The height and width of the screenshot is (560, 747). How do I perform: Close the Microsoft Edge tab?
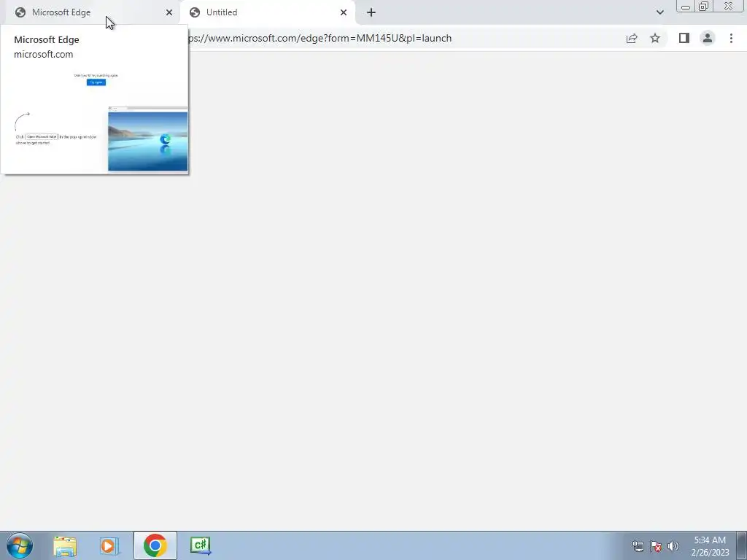click(169, 12)
